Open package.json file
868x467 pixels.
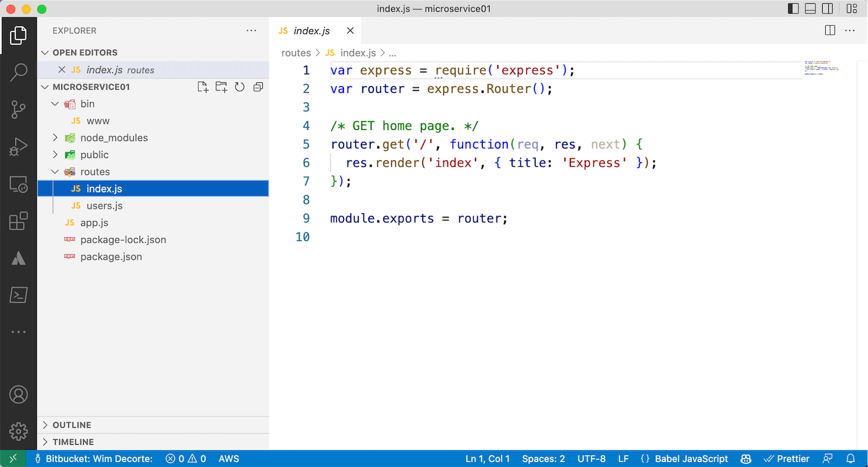(x=153, y=256)
